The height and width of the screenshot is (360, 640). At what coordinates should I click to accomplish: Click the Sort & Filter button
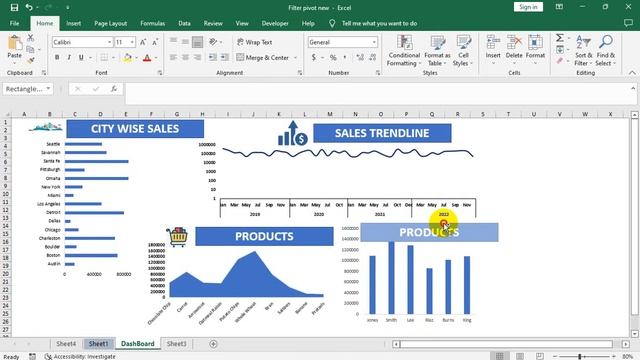point(583,51)
